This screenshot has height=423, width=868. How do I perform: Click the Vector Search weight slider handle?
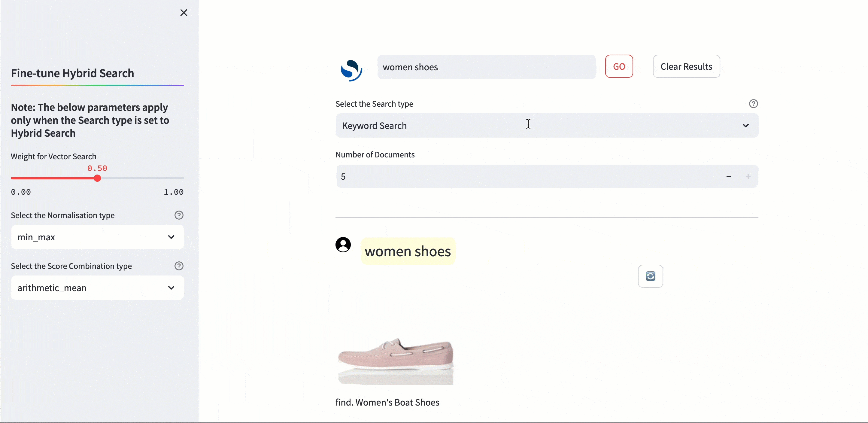point(97,178)
